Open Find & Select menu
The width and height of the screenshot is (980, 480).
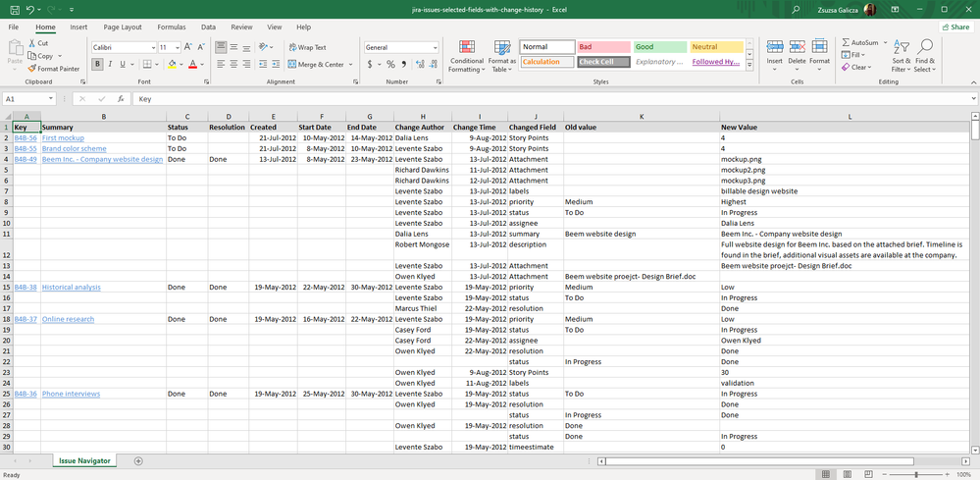click(925, 56)
